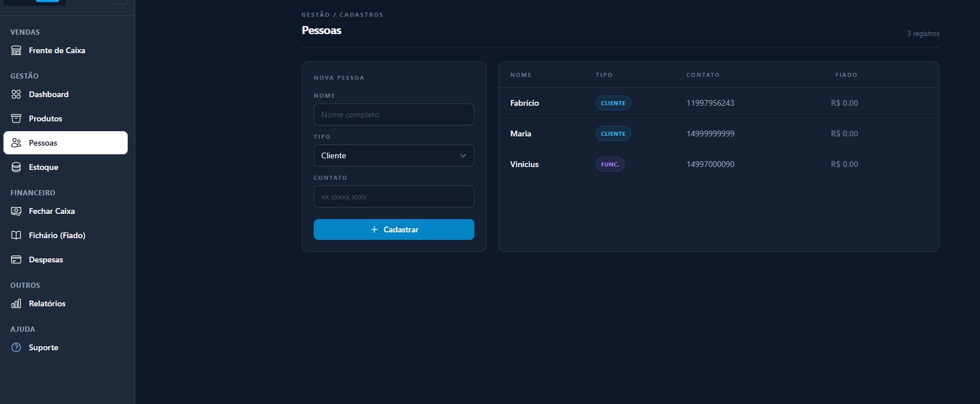The width and height of the screenshot is (980, 404).
Task: Click the Fichário (Fiado) book icon
Action: (x=16, y=235)
